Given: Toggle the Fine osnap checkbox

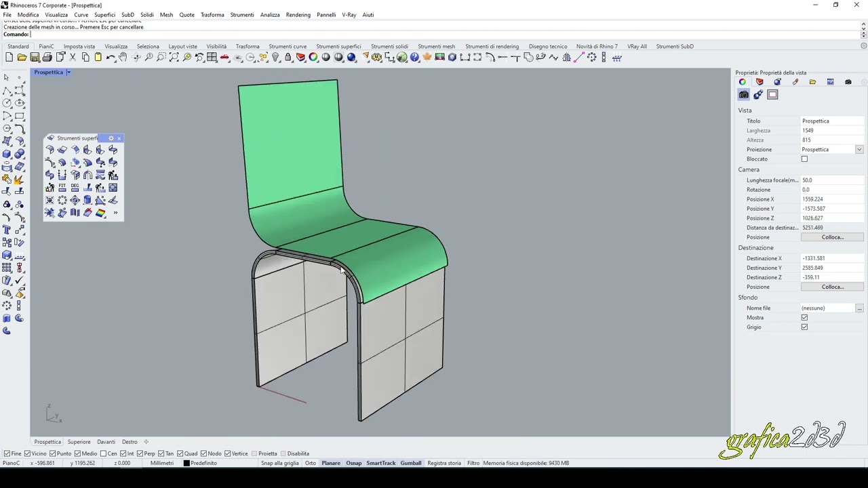Looking at the screenshot, I should tap(7, 453).
